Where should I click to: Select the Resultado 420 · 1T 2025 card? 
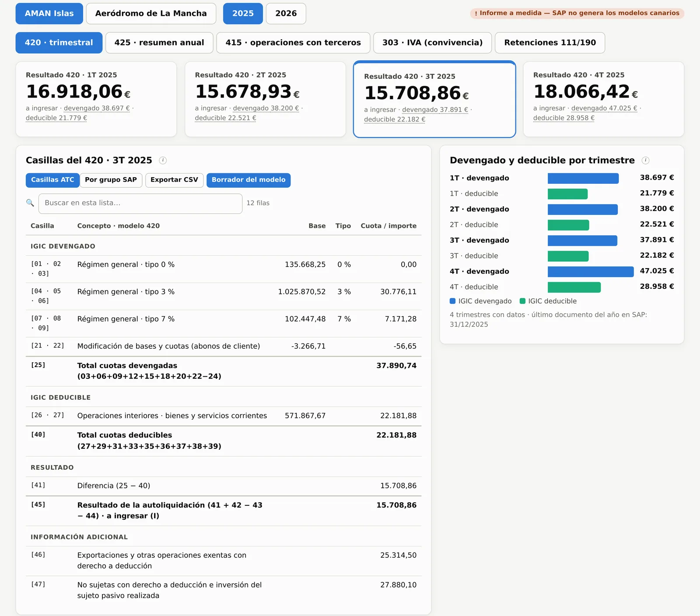point(96,99)
